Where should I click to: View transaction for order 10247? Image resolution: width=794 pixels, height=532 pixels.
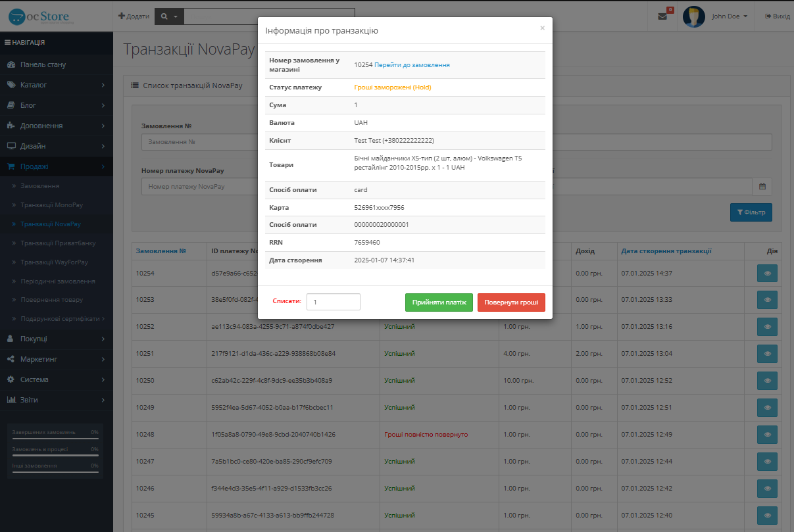tap(767, 462)
